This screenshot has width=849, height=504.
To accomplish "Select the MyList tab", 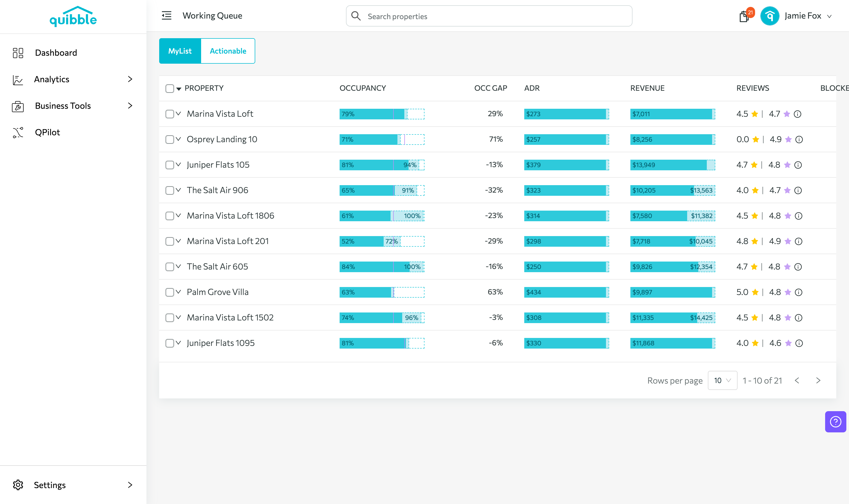I will pyautogui.click(x=180, y=51).
